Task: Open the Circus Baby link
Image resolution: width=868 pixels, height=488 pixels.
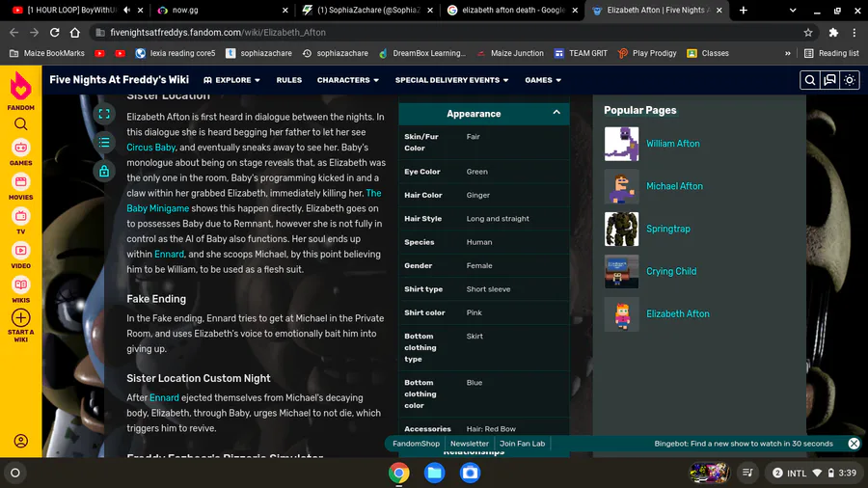Action: pos(150,148)
